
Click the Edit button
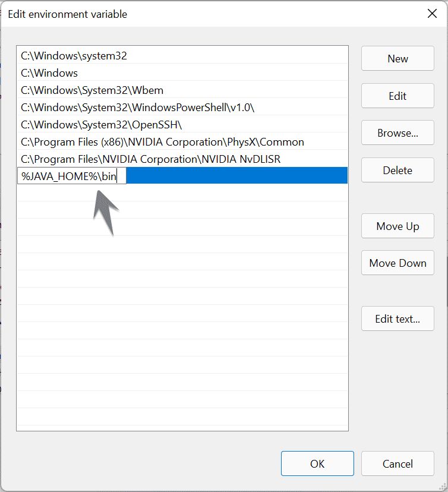tap(397, 96)
